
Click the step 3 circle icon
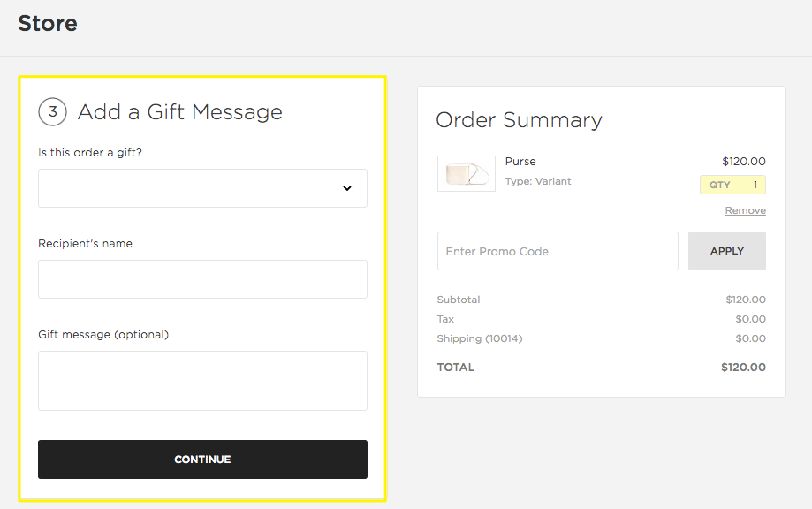click(x=52, y=112)
